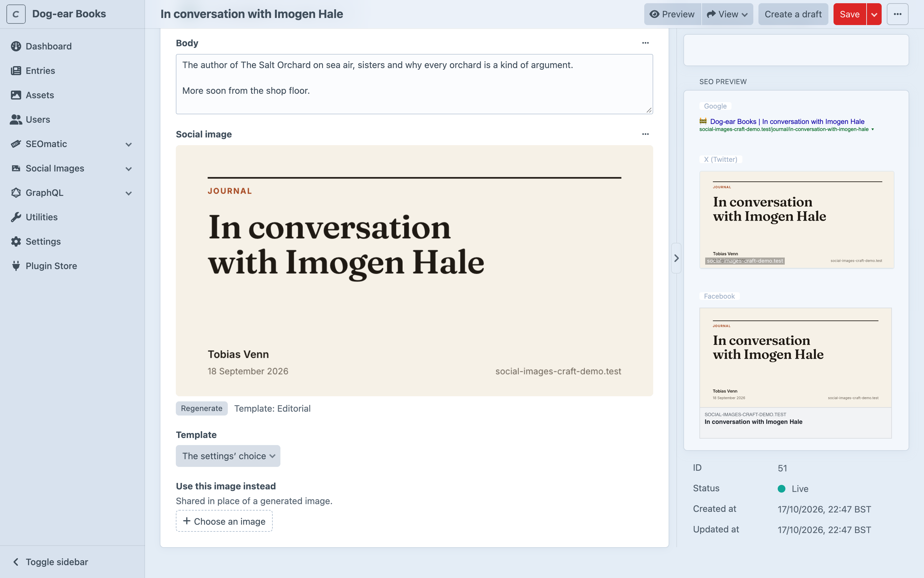Open Body field actions ellipsis

[x=645, y=43]
